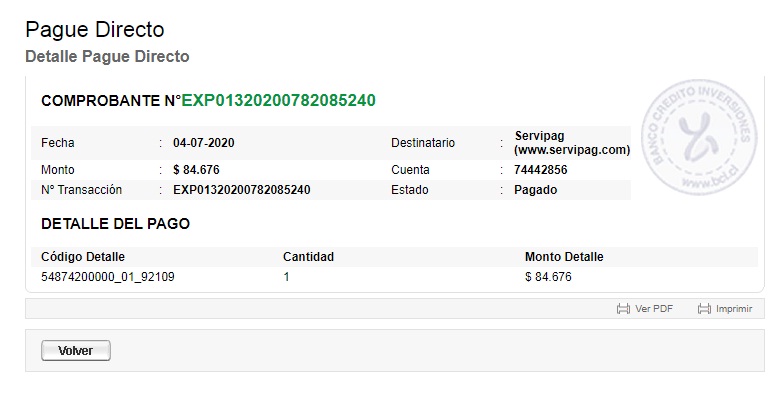Click the Destinatario Servipag value
The width and height of the screenshot is (783, 396).
[x=572, y=143]
